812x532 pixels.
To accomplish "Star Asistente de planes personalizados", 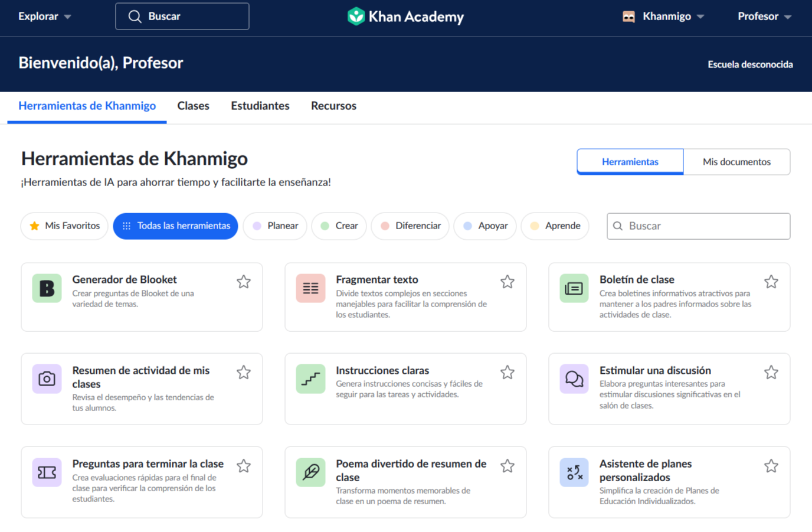I will 771,466.
